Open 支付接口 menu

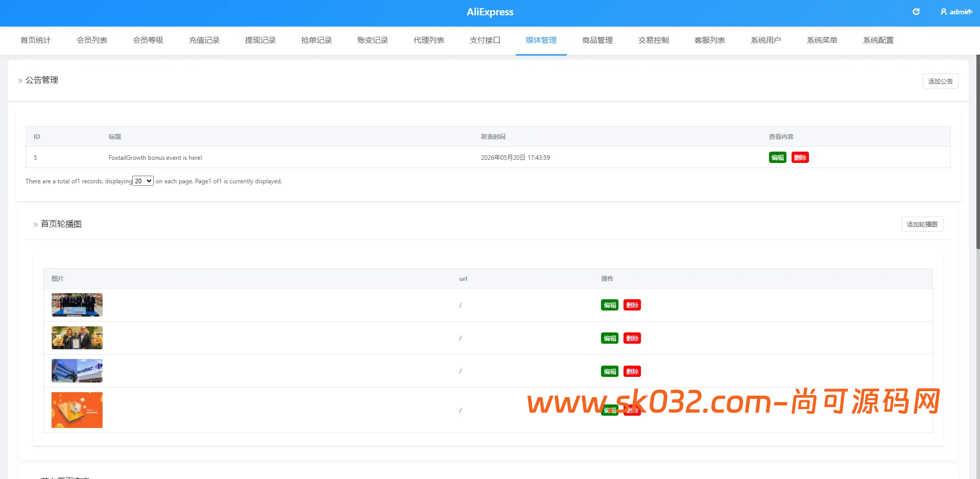[485, 40]
